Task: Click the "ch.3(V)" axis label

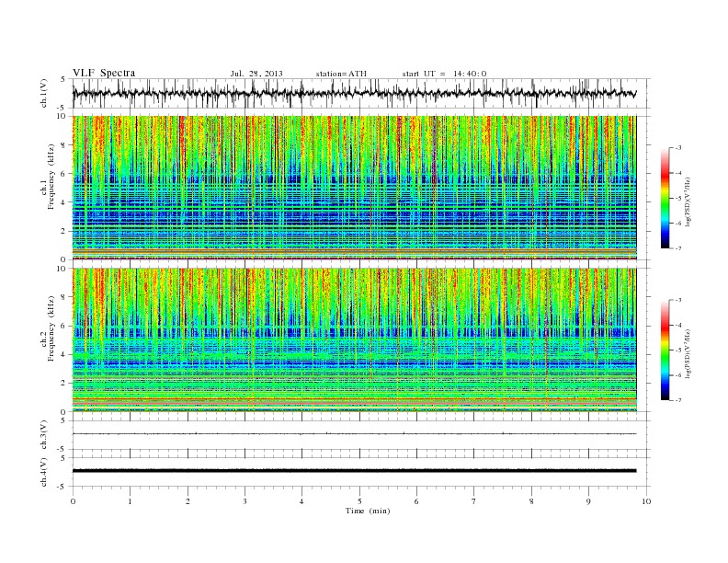Action: pos(44,435)
